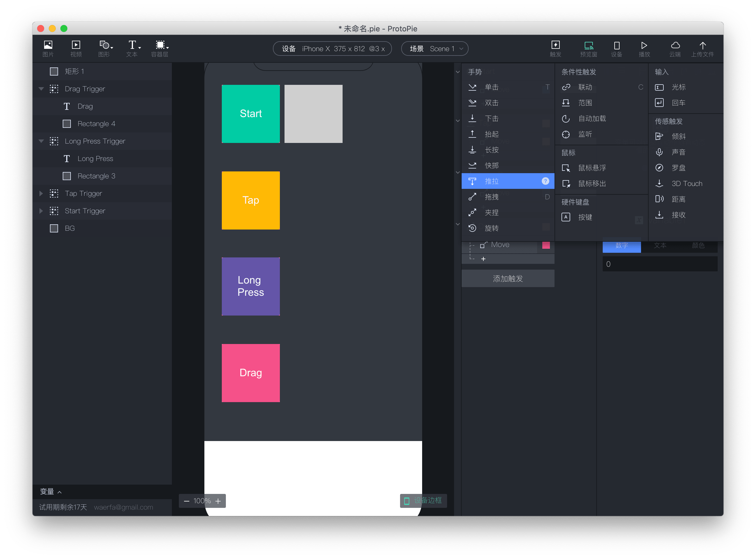Choose 下击 (touch down) trigger
The image size is (756, 559).
click(508, 119)
